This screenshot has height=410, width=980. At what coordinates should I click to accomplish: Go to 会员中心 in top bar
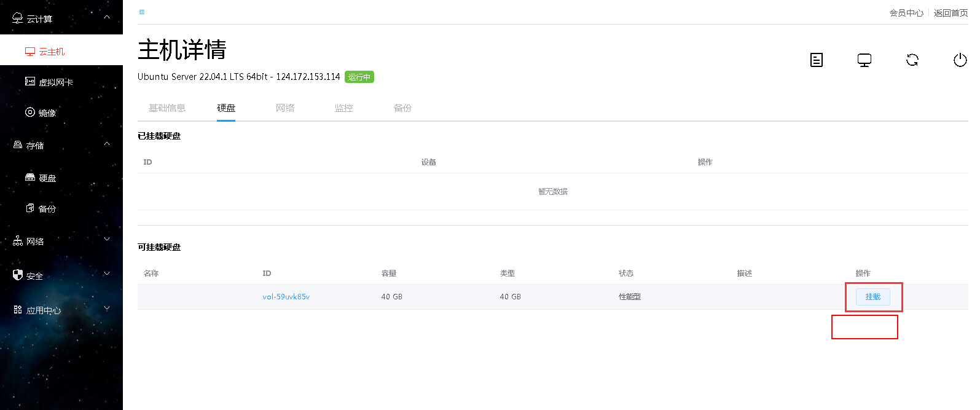point(906,13)
